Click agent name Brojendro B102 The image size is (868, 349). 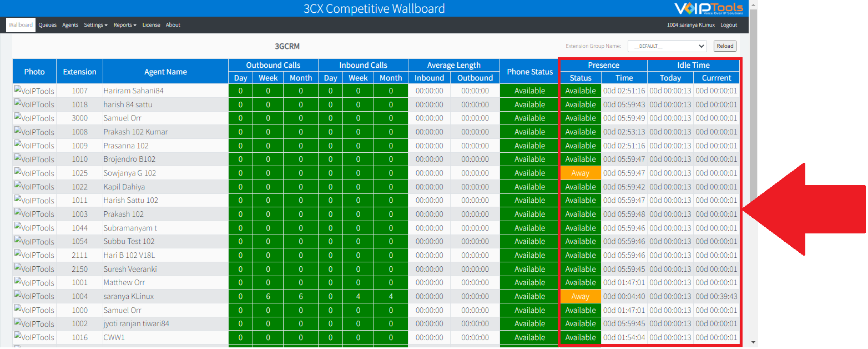click(x=129, y=159)
